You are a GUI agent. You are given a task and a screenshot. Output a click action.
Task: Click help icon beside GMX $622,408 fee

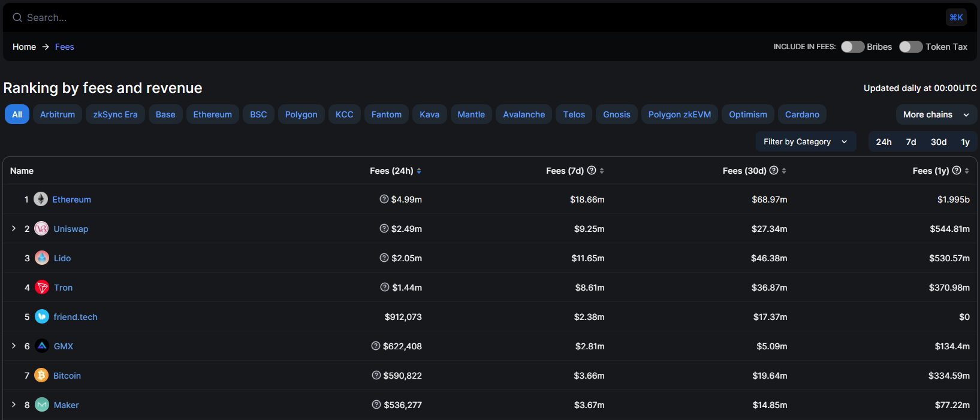click(x=376, y=346)
